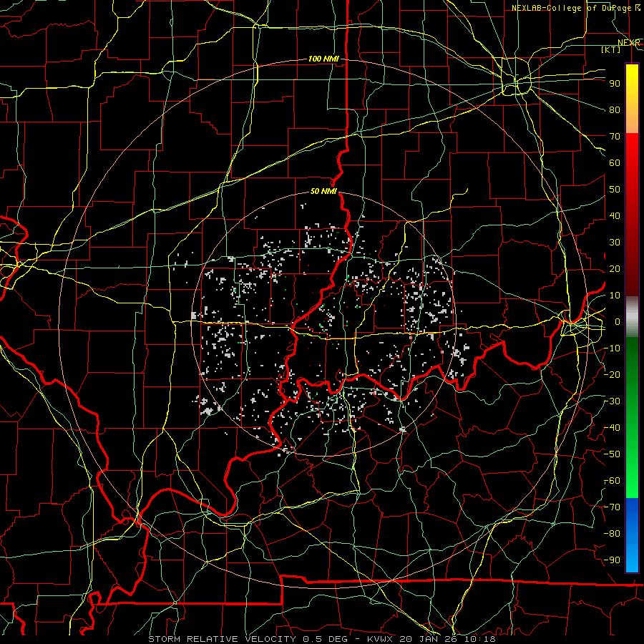Click the -10 value on the velocity scale
Screen dimensions: 644x644
pos(612,348)
